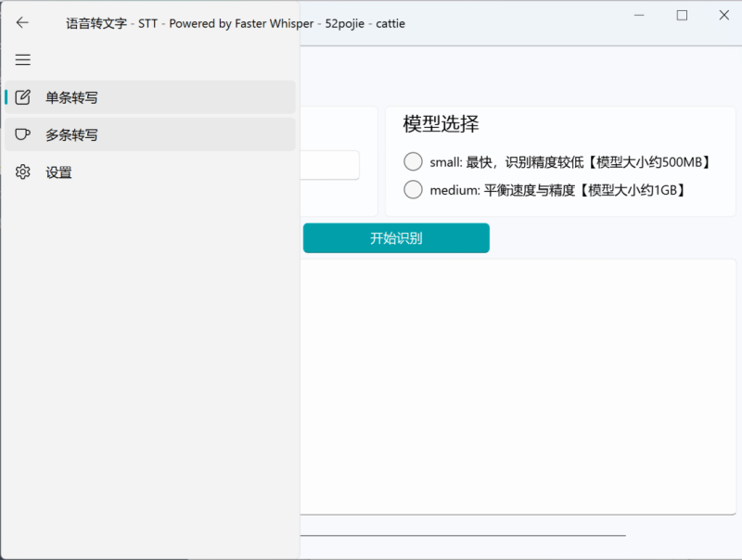Click the progress line below the output

(464, 534)
